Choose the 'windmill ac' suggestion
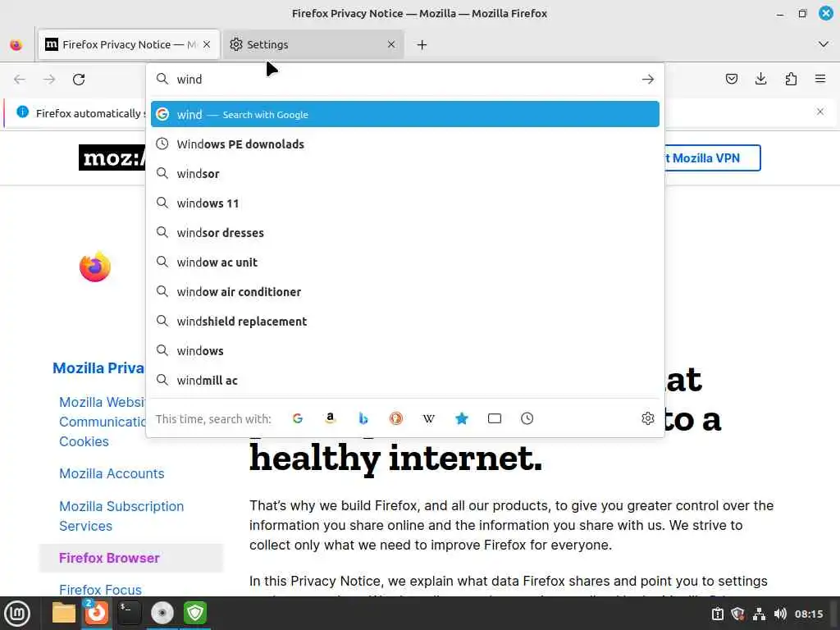 (x=405, y=381)
